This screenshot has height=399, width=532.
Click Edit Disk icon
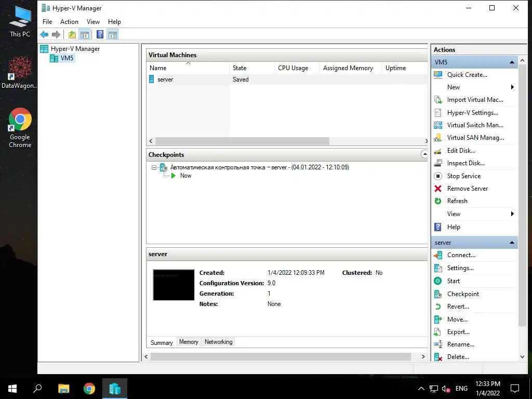[x=438, y=151]
